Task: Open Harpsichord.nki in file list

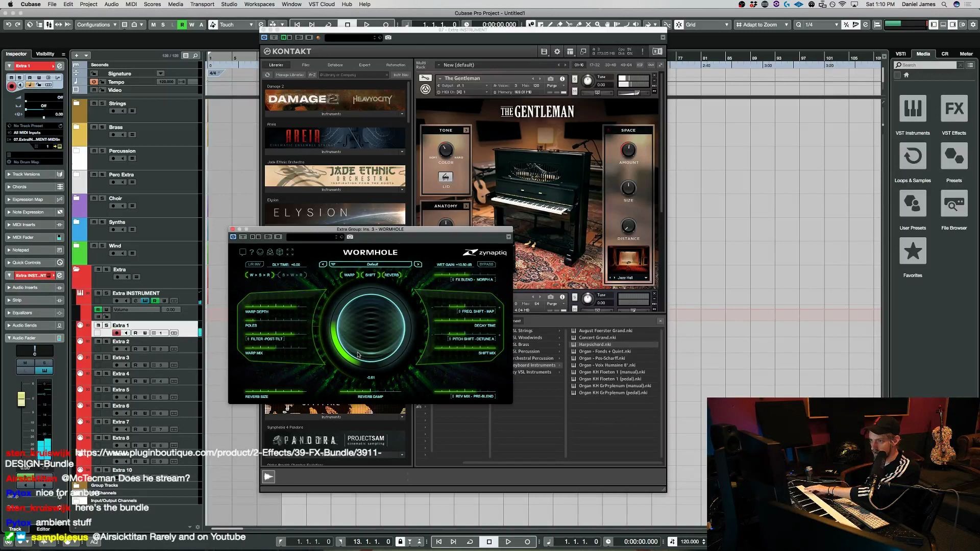Action: pos(595,344)
